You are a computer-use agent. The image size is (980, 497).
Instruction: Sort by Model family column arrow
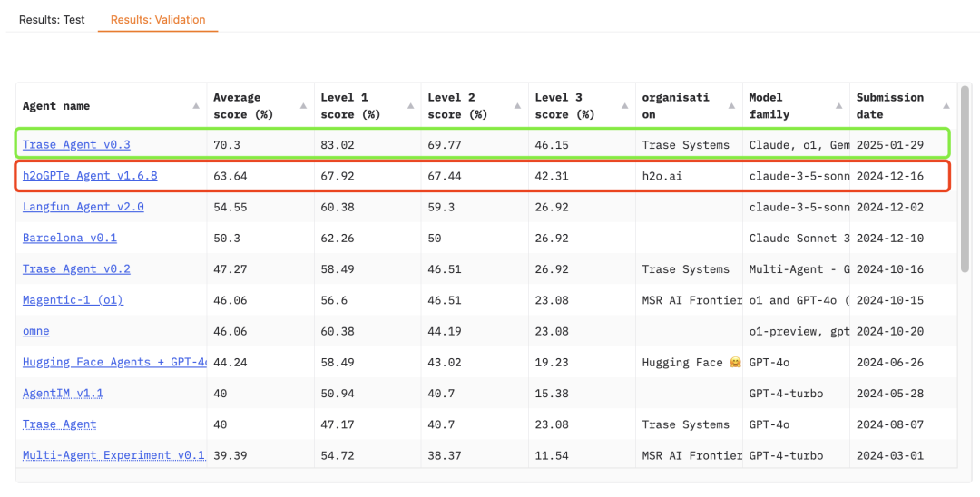839,106
